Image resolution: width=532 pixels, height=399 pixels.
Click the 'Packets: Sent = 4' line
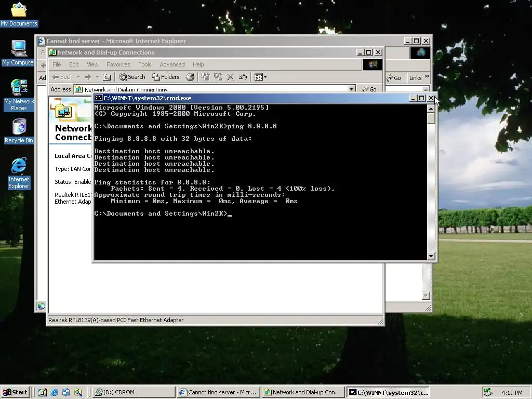click(x=222, y=189)
